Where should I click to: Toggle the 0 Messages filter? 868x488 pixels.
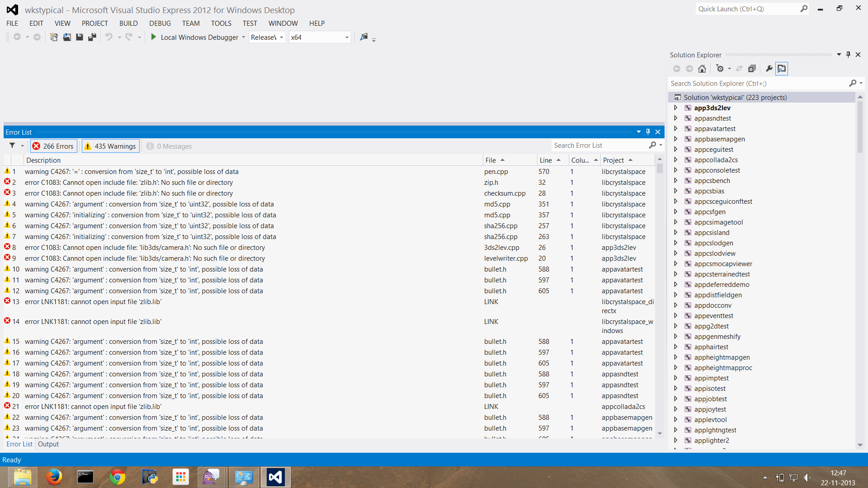click(x=169, y=146)
